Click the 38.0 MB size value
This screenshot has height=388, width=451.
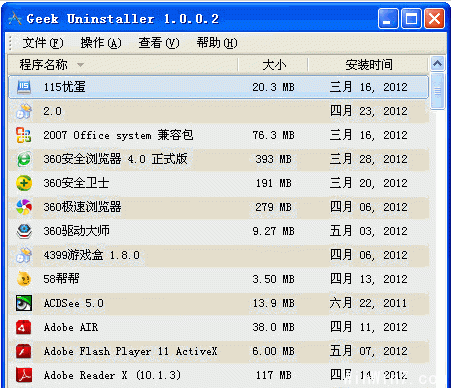[x=273, y=327]
